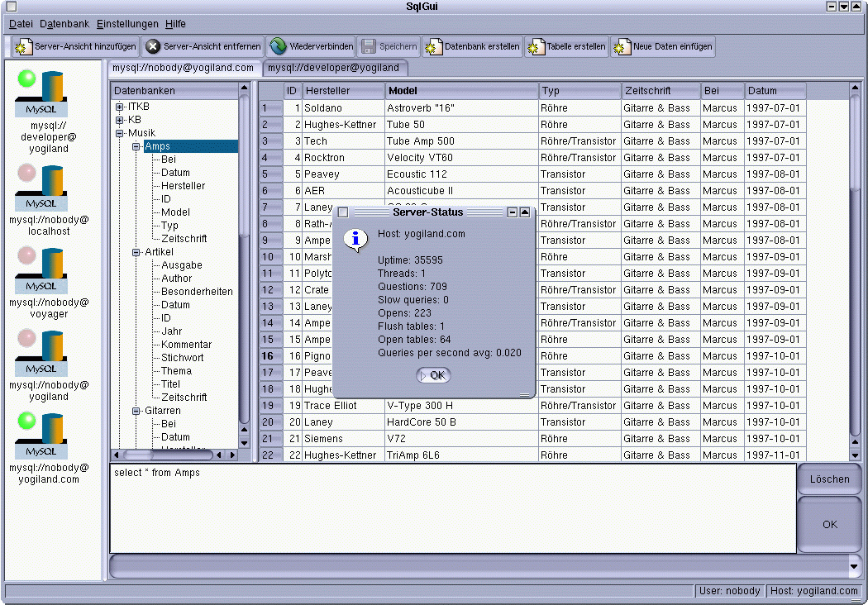Open Server-Status dialog window menu button
868x605 pixels.
point(343,212)
